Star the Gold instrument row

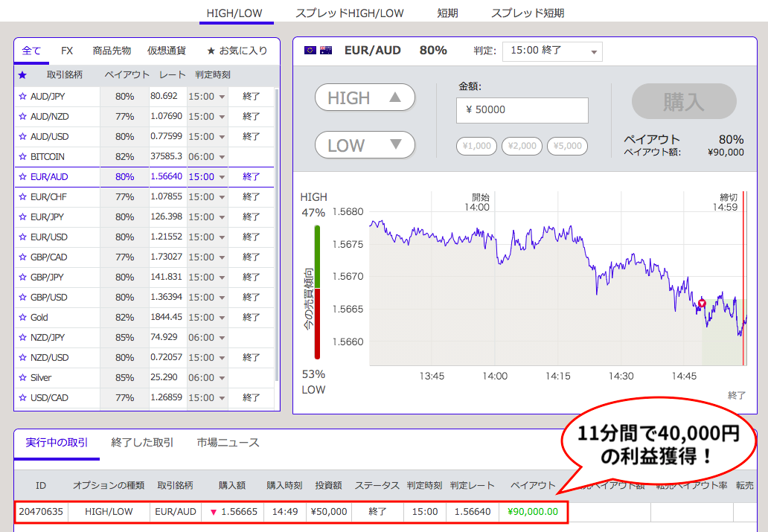click(22, 318)
